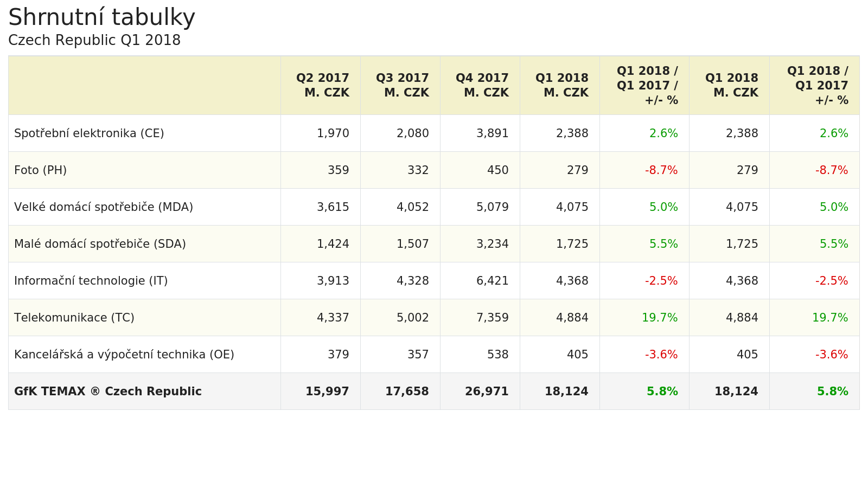Click the Malé domácí spotřebiče (SDA) row label
The image size is (868, 488).
[100, 244]
